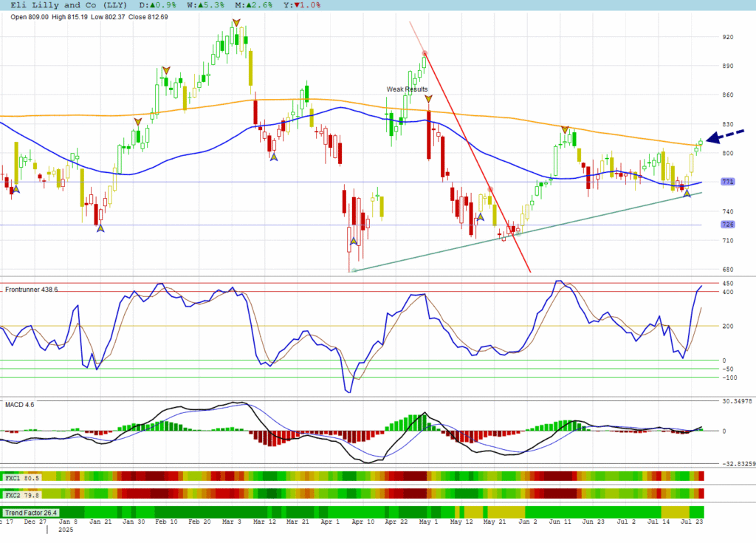Click the Jul 23 date label
Image resolution: width=756 pixels, height=543 pixels.
(691, 522)
